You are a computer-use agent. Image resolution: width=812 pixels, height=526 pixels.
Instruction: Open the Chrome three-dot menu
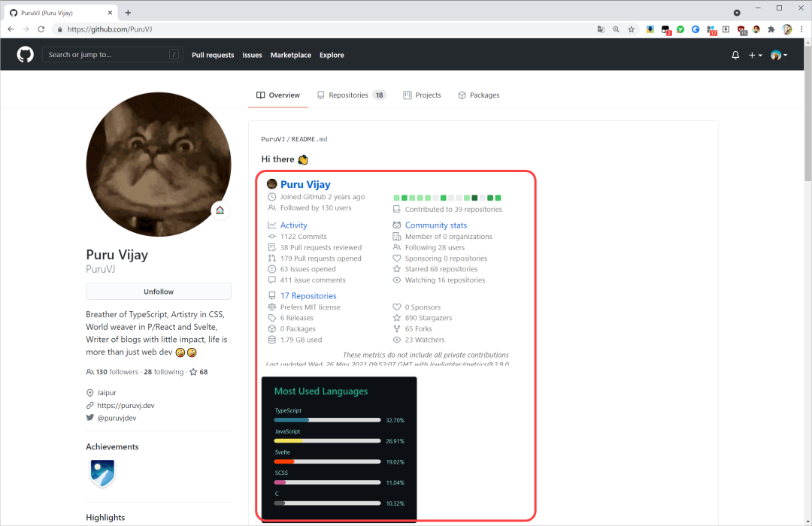801,29
